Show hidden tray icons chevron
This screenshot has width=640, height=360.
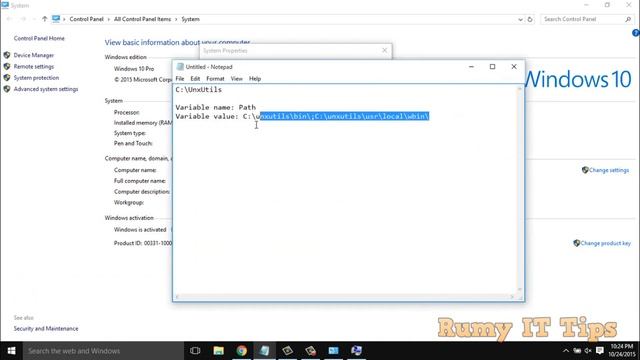coord(566,351)
